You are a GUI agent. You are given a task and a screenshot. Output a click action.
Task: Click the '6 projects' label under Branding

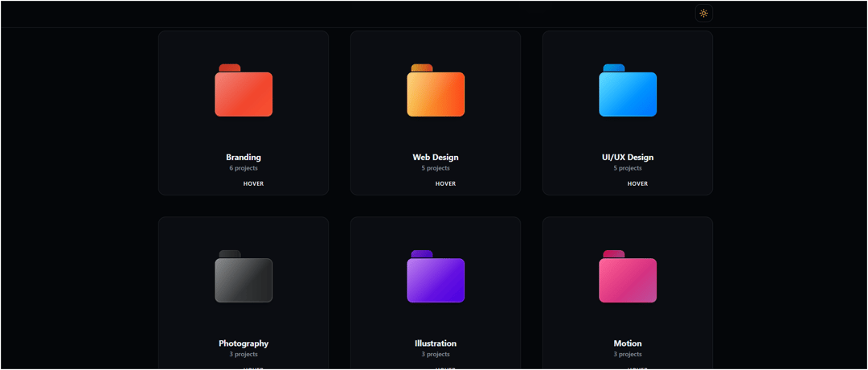click(244, 168)
